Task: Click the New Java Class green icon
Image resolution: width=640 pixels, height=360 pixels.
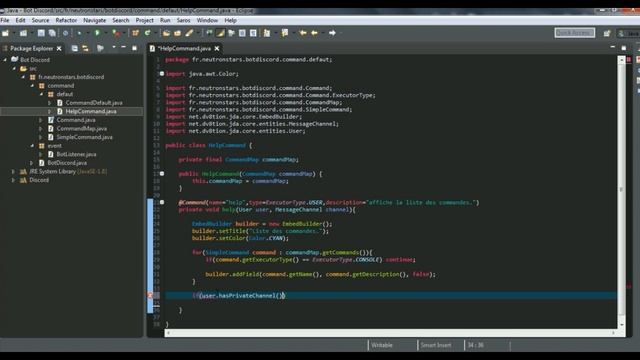Action: tap(148, 33)
